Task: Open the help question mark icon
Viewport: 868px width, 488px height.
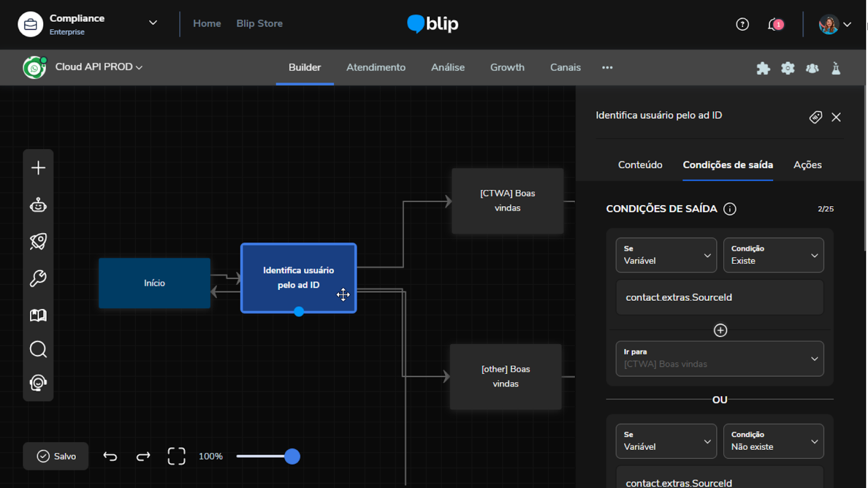Action: (x=742, y=24)
